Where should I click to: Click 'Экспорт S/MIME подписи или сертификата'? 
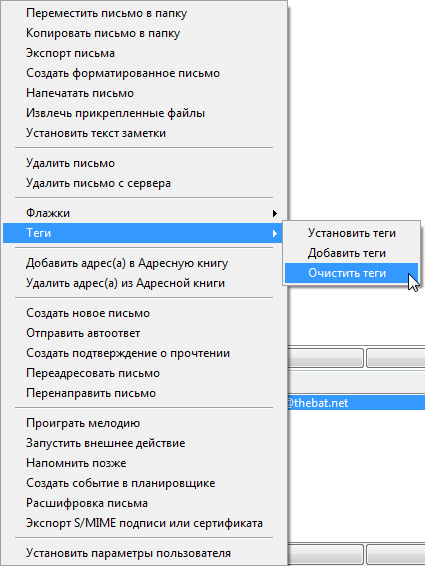pyautogui.click(x=143, y=523)
